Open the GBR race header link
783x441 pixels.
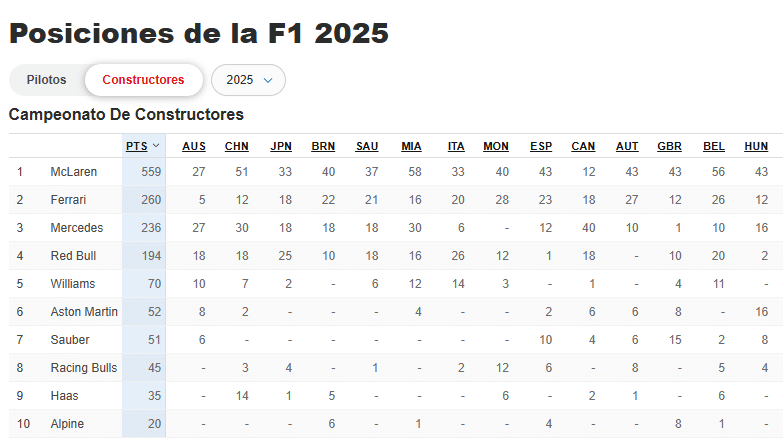click(x=669, y=146)
